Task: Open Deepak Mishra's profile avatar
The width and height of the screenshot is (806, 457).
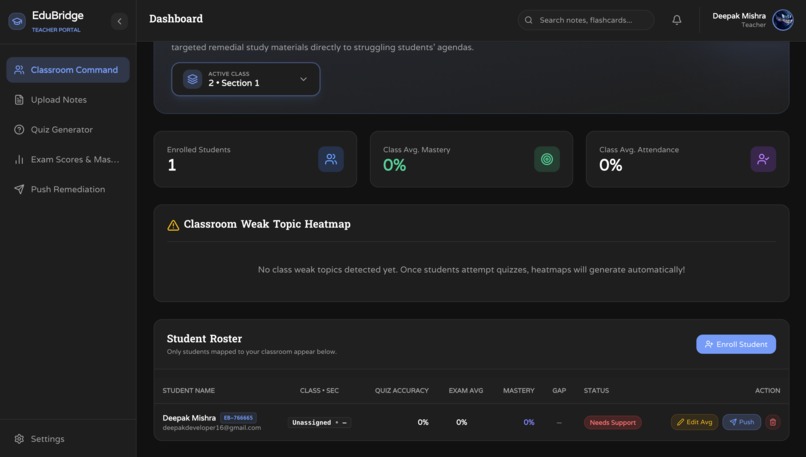Action: click(x=783, y=20)
